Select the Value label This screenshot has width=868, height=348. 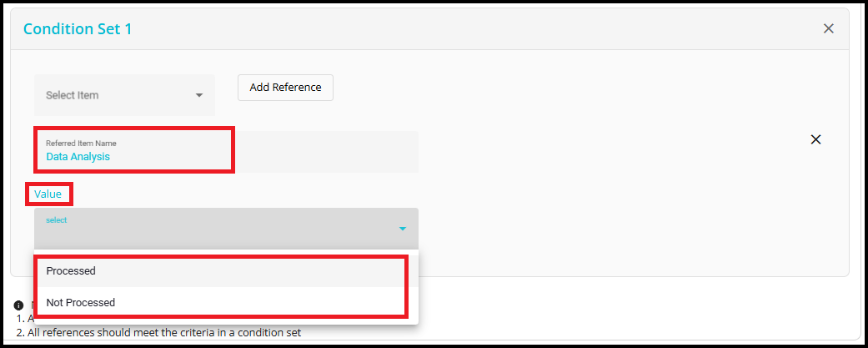(48, 194)
